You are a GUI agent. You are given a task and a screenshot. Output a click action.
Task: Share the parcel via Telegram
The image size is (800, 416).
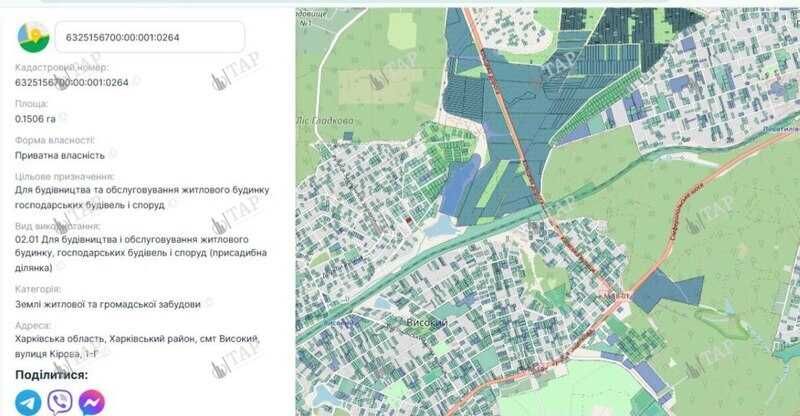pos(29,402)
